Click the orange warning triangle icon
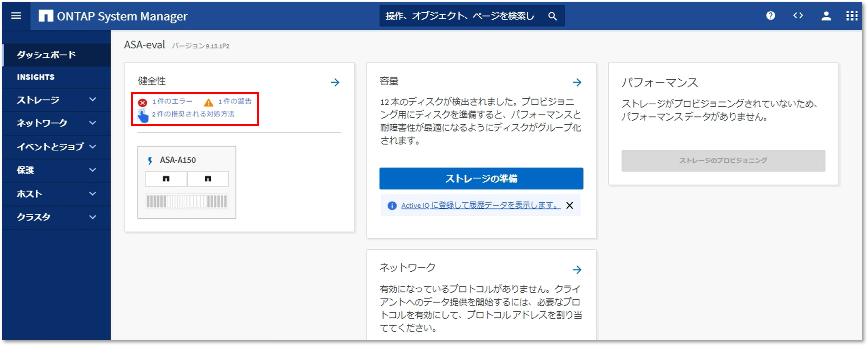The image size is (868, 346). pos(209,103)
